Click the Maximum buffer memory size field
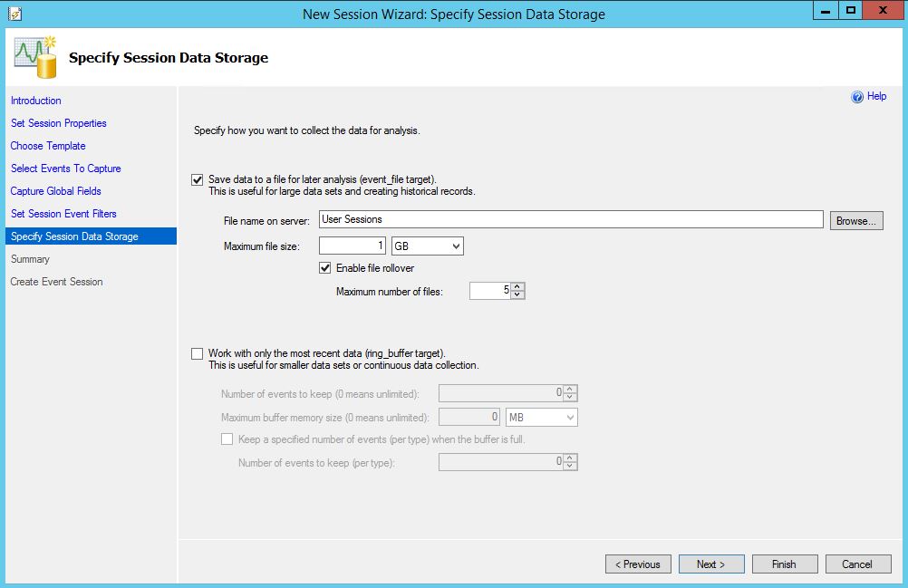The image size is (908, 588). pyautogui.click(x=469, y=418)
